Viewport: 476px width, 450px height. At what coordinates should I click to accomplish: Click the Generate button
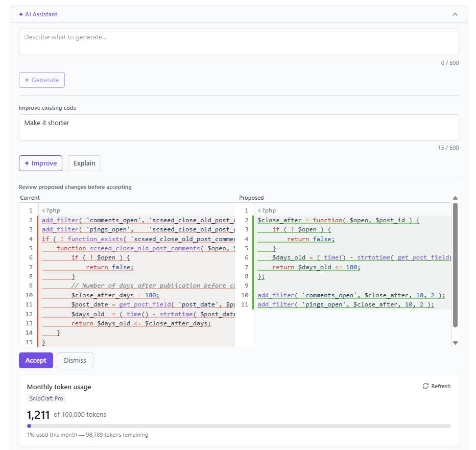[x=41, y=80]
